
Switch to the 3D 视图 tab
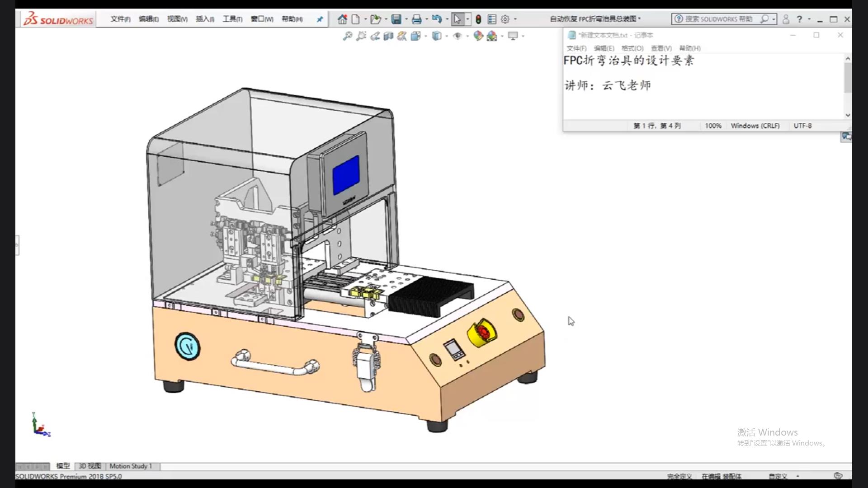90,466
